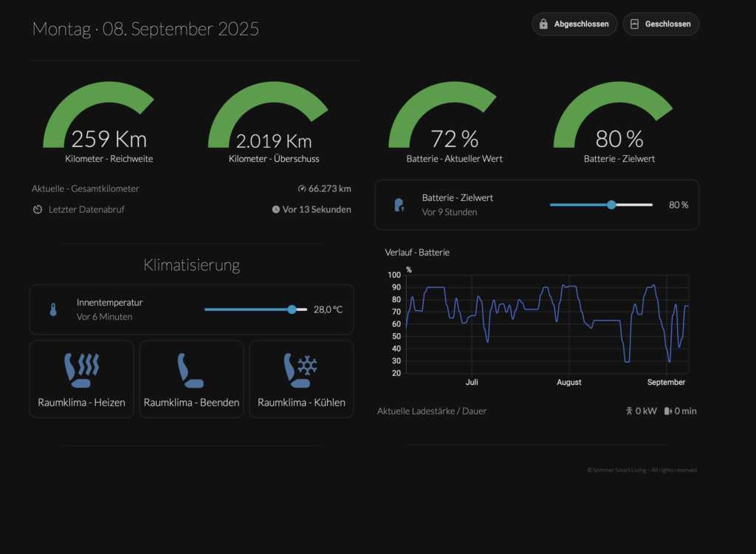Click the Innentemperatur slider handle
The image size is (756, 554).
tap(292, 310)
